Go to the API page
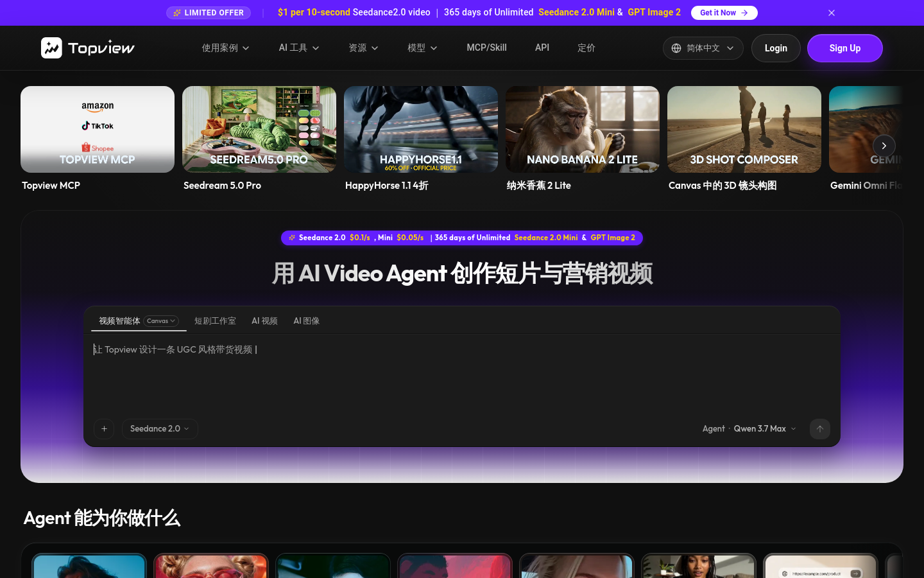 pos(542,48)
